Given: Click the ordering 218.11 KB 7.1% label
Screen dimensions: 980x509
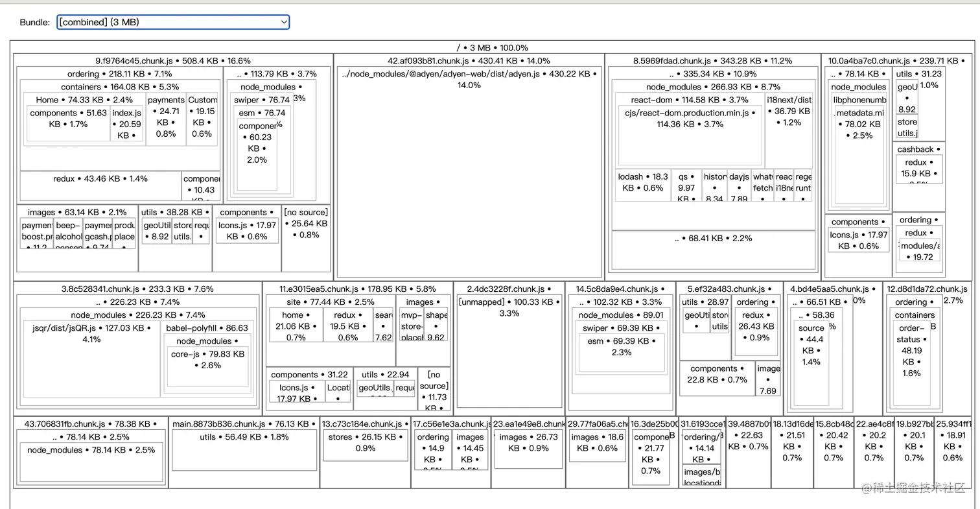Looking at the screenshot, I should point(119,74).
